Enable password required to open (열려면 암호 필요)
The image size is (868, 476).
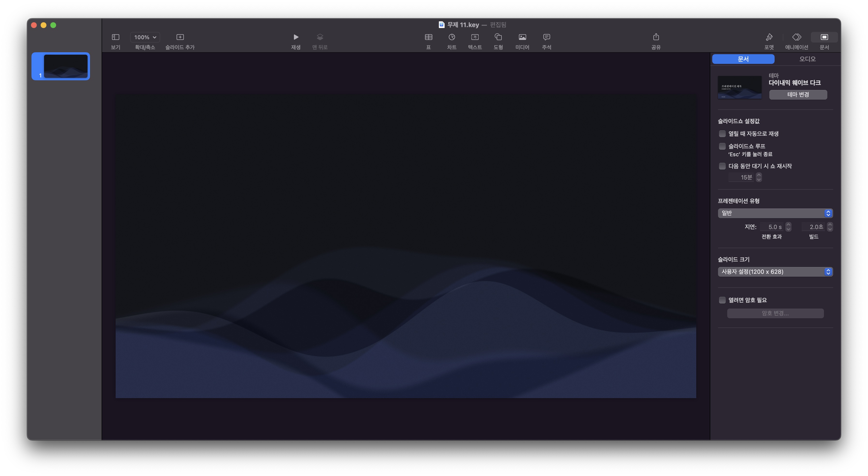[722, 300]
